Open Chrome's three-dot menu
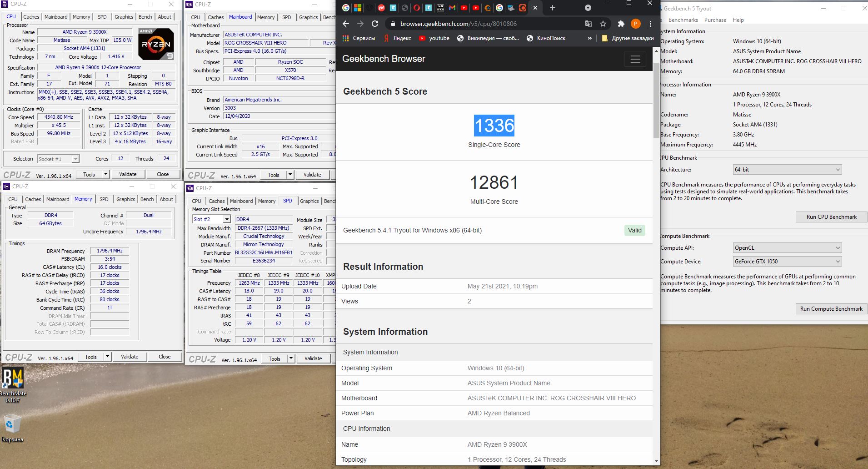The width and height of the screenshot is (868, 469). click(x=651, y=24)
